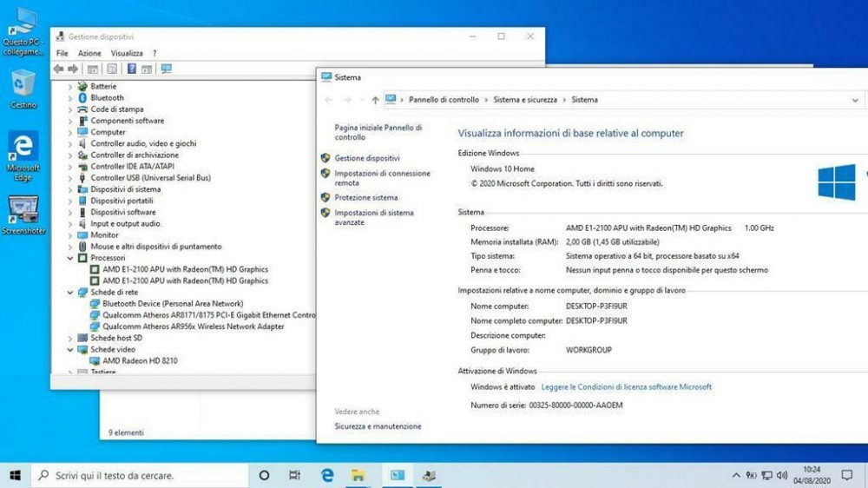The width and height of the screenshot is (868, 488).
Task: Open the Screenshoter desktop shortcut
Action: (x=23, y=215)
